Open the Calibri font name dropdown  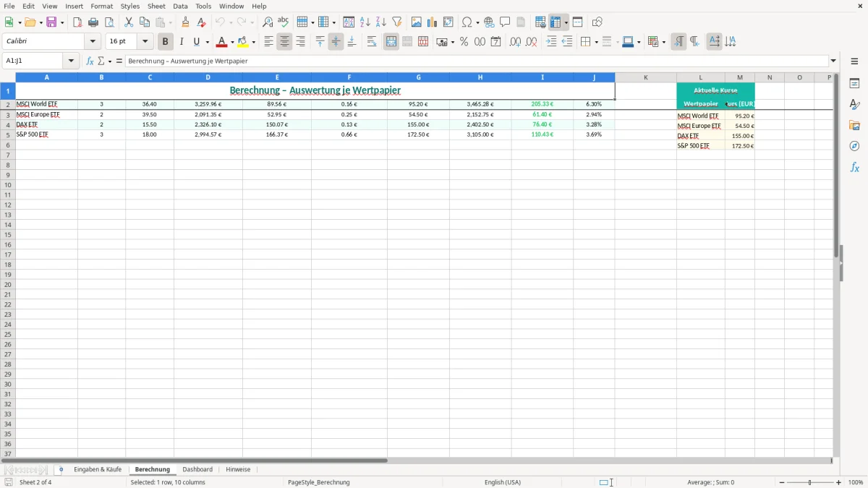93,42
